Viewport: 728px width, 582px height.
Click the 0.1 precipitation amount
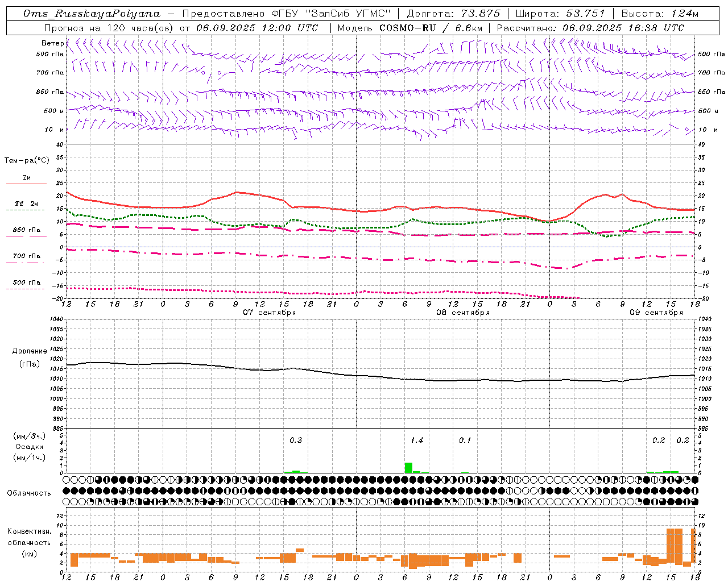click(465, 440)
